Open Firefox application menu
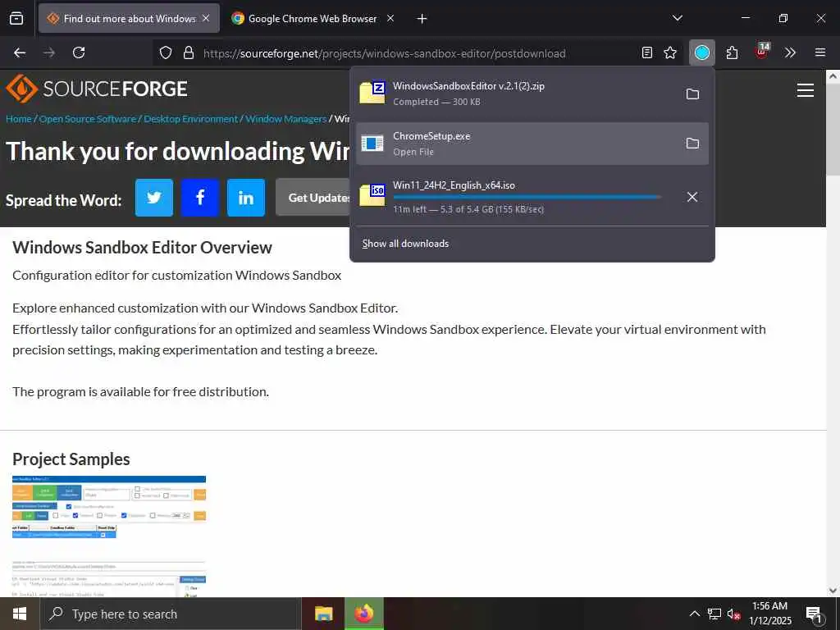The width and height of the screenshot is (840, 630). click(x=820, y=52)
